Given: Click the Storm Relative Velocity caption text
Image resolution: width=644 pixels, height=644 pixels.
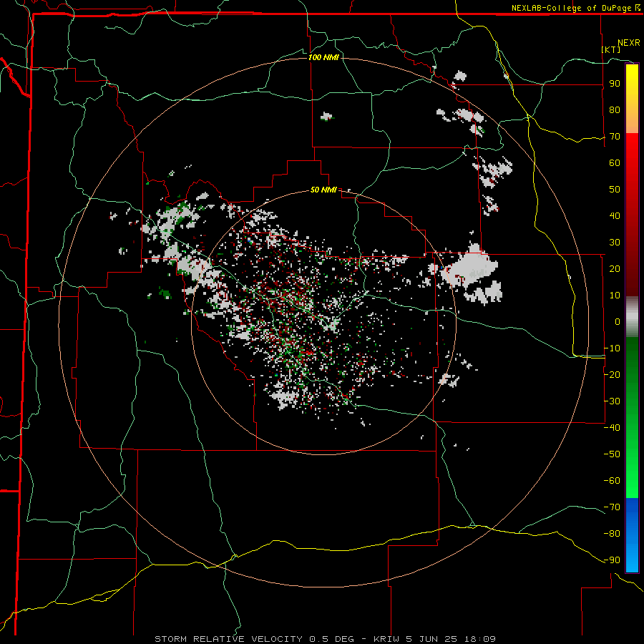Looking at the screenshot, I should pos(326,639).
